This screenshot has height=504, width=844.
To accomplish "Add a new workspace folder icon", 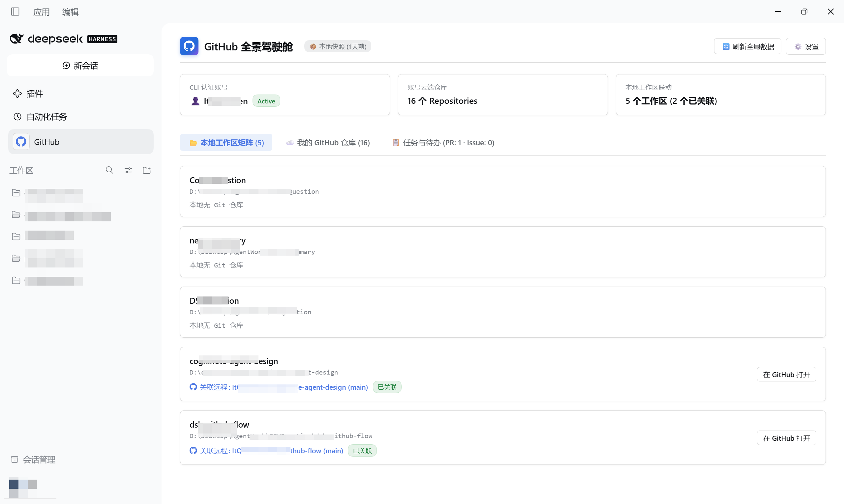I will 147,170.
